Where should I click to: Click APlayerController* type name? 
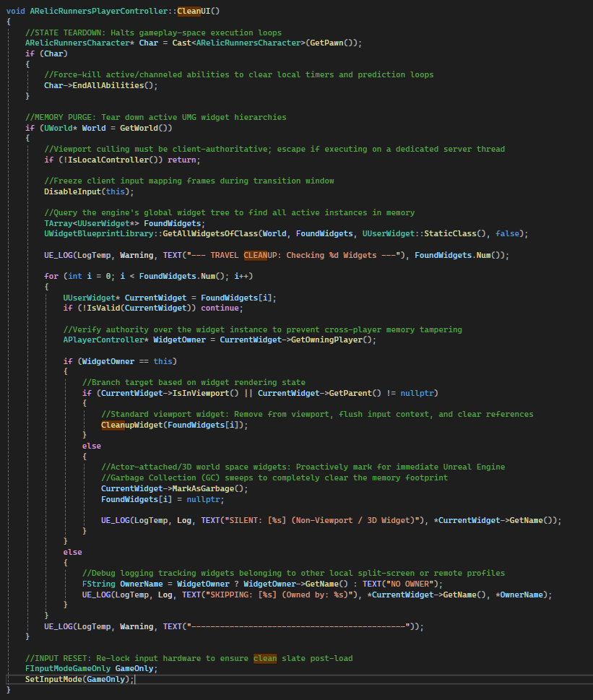tap(105, 340)
